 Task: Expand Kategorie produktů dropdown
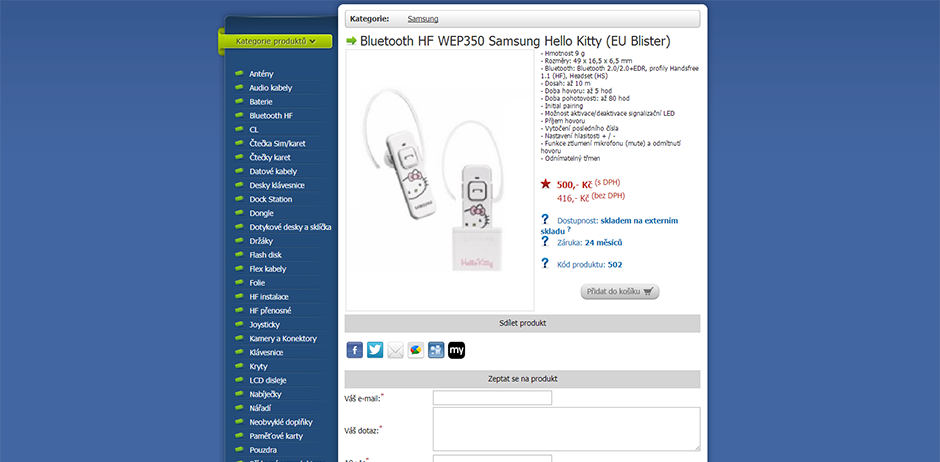tap(275, 41)
